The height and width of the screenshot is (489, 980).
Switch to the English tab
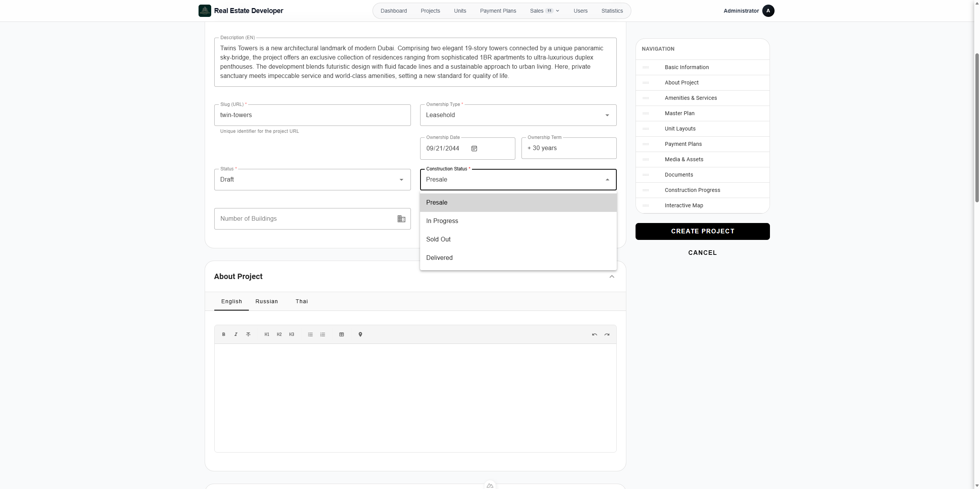click(232, 301)
